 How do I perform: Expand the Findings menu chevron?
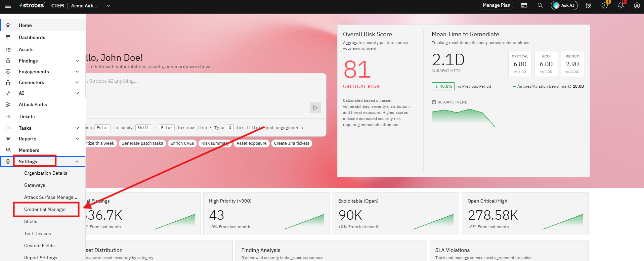click(77, 61)
